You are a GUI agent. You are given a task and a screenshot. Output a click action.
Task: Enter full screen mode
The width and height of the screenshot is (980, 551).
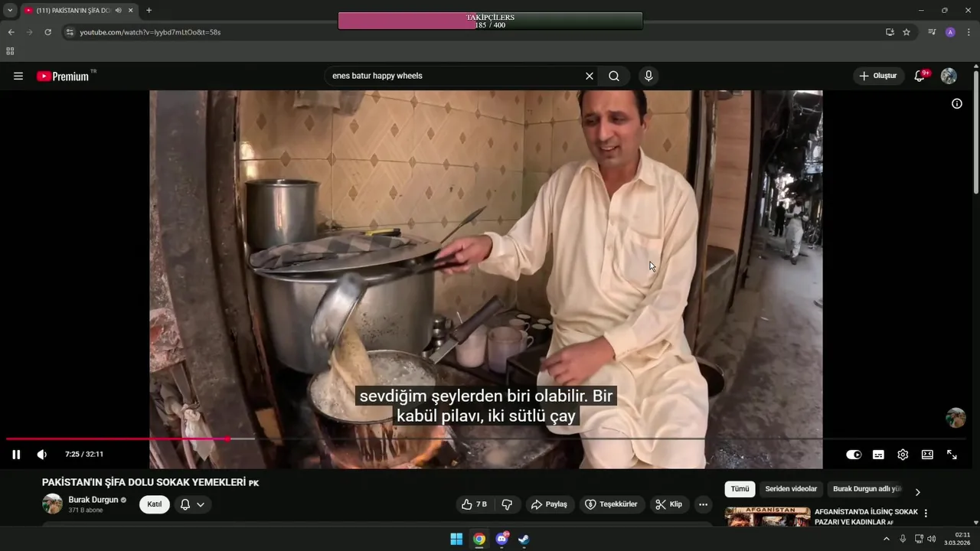pos(952,455)
